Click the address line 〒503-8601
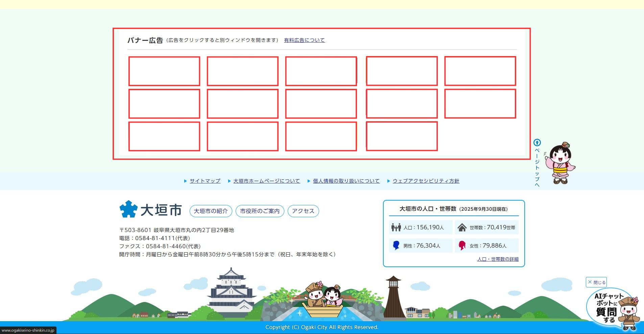Viewport: 644px width, 334px height. click(x=176, y=230)
